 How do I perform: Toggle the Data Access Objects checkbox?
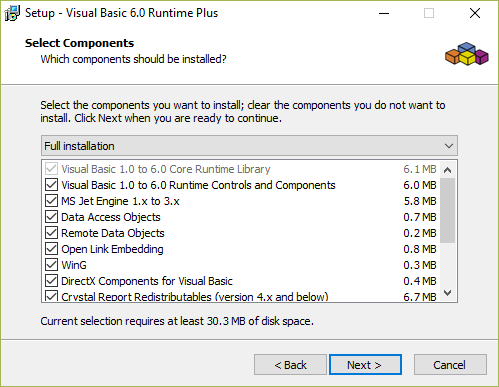point(51,217)
